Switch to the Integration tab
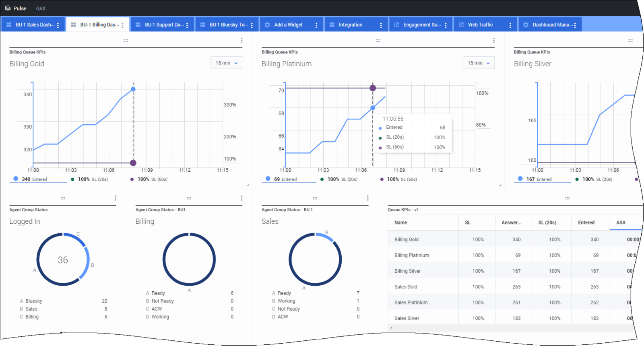Image resolution: width=644 pixels, height=346 pixels. [350, 25]
